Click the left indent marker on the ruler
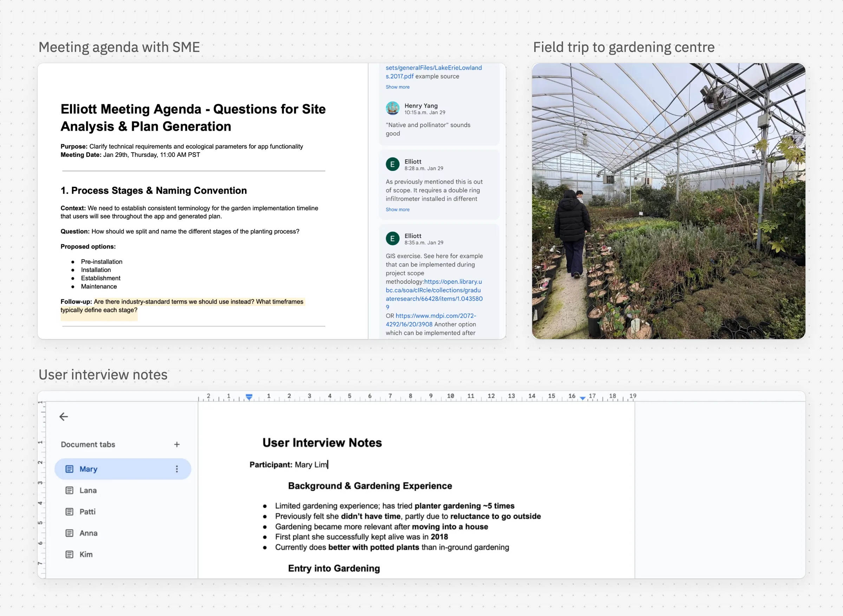This screenshot has width=843, height=616. click(249, 397)
